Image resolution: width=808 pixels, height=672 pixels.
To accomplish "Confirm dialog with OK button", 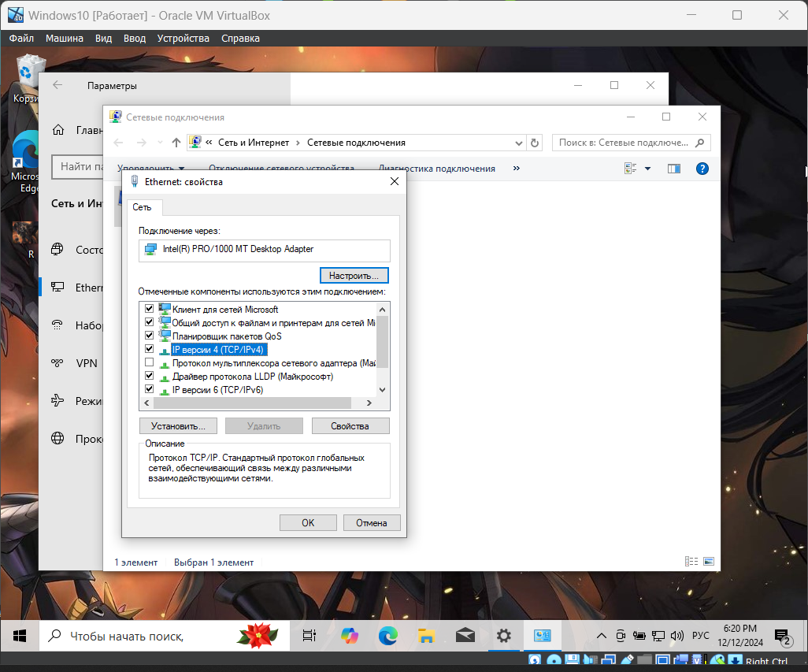I will pos(308,522).
